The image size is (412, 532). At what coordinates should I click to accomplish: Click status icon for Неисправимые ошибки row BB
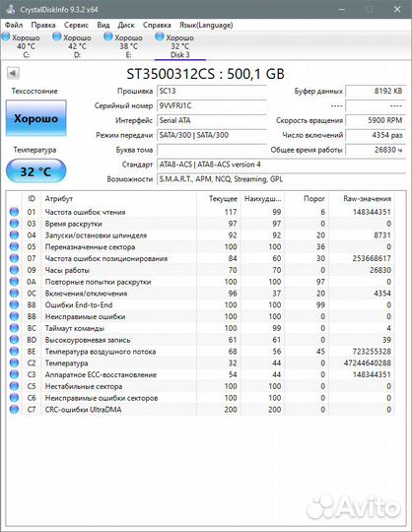point(14,316)
